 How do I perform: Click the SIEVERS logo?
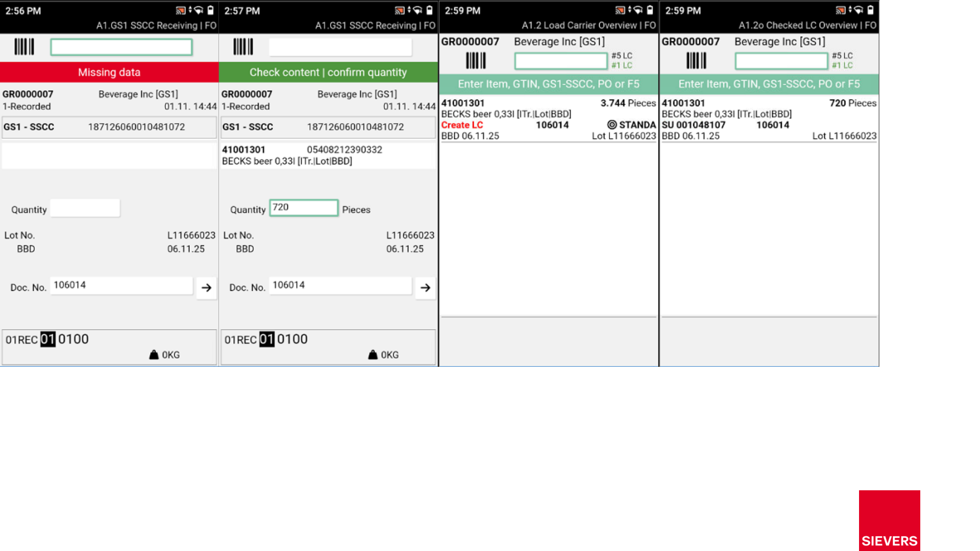[x=889, y=520]
